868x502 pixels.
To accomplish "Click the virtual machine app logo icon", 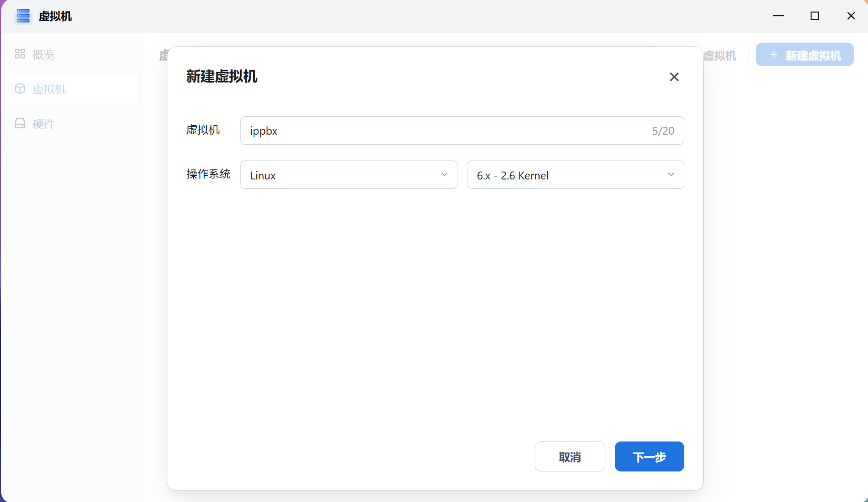I will tap(23, 16).
